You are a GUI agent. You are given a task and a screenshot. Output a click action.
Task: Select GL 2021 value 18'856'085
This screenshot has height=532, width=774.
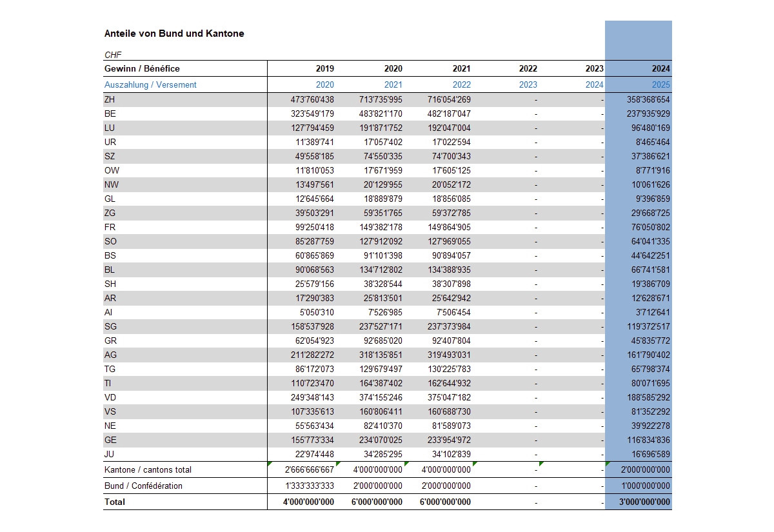click(451, 199)
